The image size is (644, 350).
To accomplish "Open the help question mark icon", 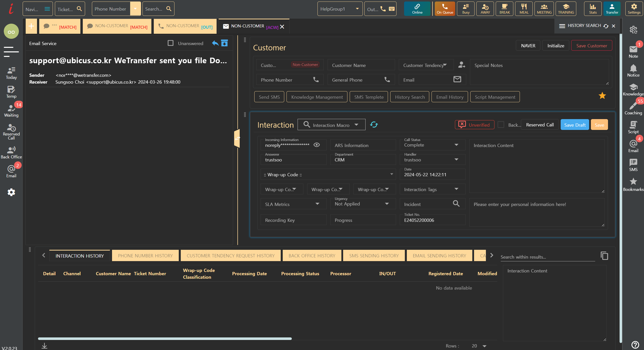I will [x=635, y=345].
